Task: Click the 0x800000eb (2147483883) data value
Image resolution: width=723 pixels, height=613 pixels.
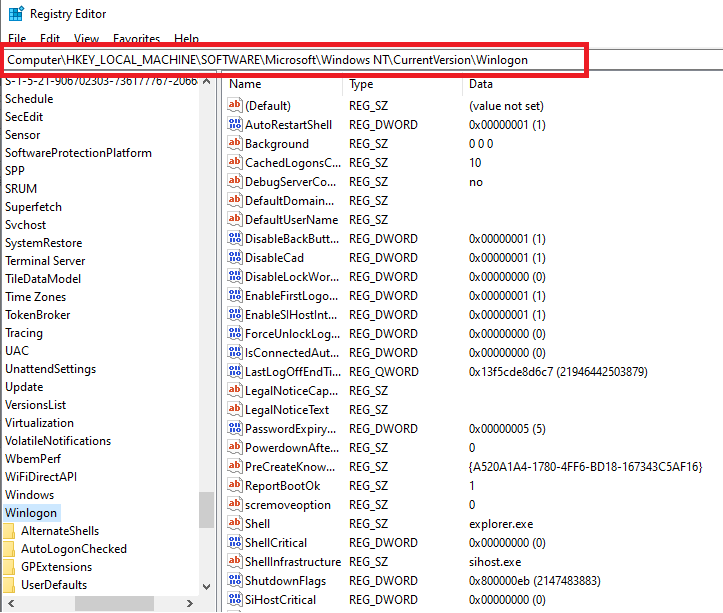Action: pyautogui.click(x=534, y=581)
